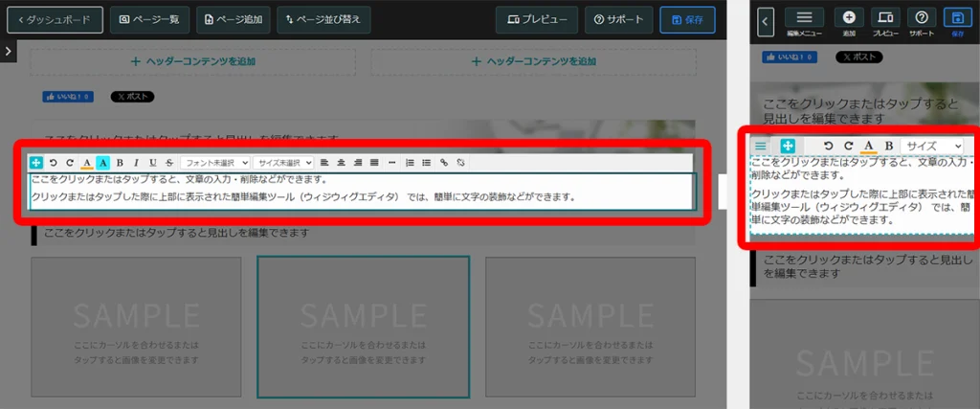Toggle bold formatting in desktop toolbar
980x409 pixels.
pyautogui.click(x=120, y=163)
